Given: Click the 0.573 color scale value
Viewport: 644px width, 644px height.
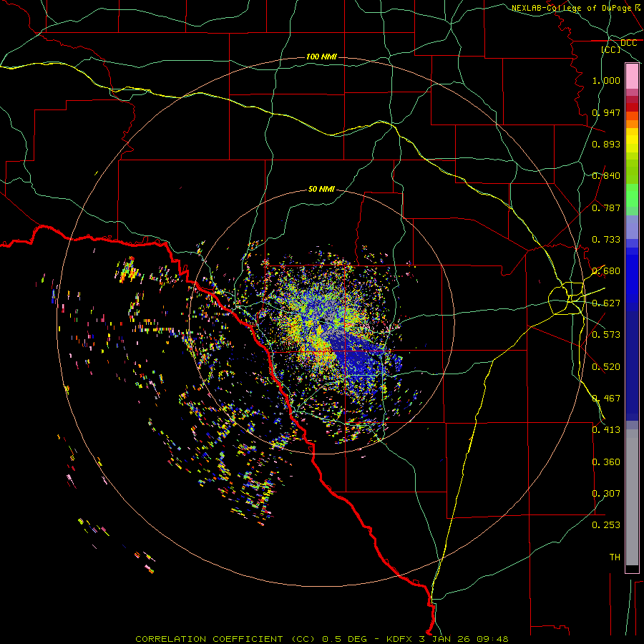Looking at the screenshot, I should coord(606,335).
